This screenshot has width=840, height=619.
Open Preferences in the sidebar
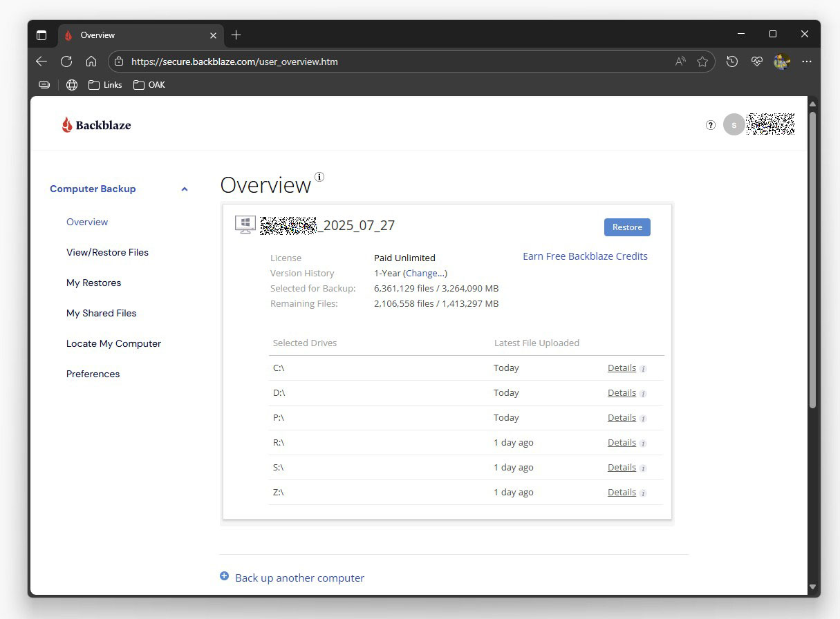[x=93, y=374]
